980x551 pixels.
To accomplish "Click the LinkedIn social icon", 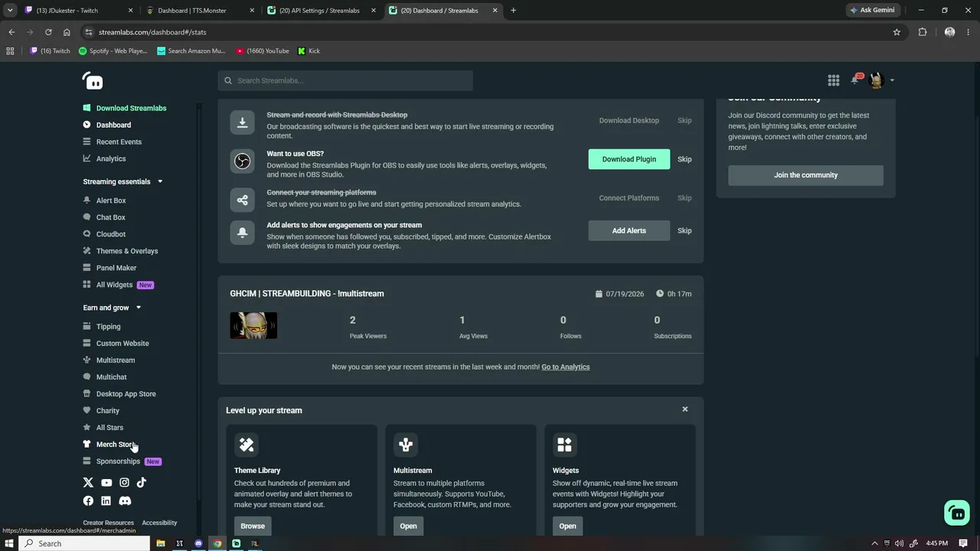I will (106, 500).
